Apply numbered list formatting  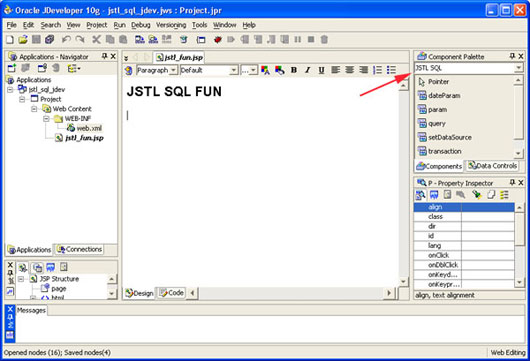[377, 70]
